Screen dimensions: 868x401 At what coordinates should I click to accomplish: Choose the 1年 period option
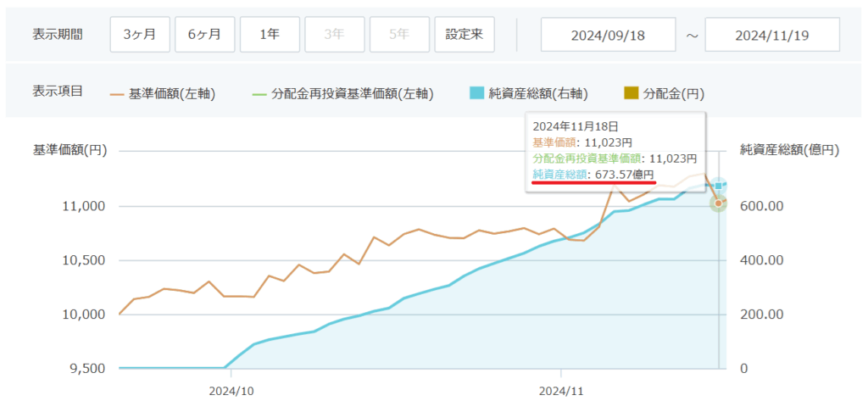[x=270, y=35]
